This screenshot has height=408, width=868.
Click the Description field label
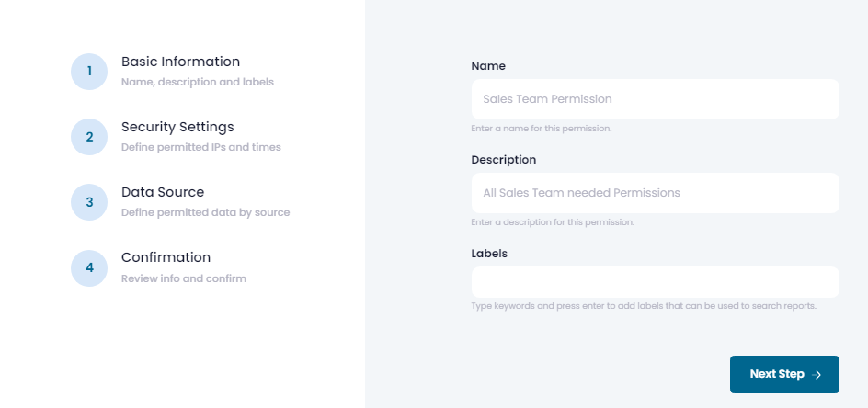(503, 160)
